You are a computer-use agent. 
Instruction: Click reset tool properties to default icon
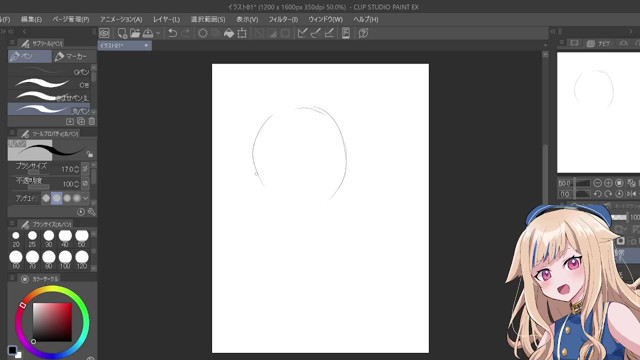point(81,211)
